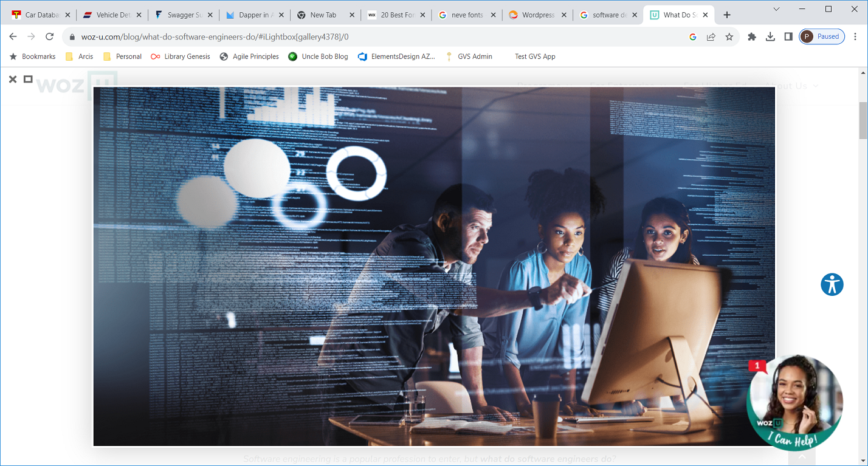Go back with browser back arrow
The width and height of the screenshot is (868, 466).
13,36
